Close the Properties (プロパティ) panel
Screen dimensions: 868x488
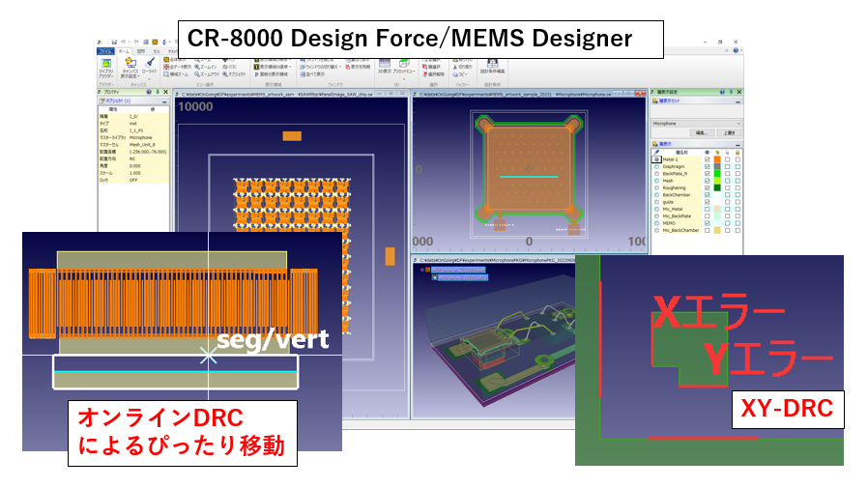[x=165, y=92]
